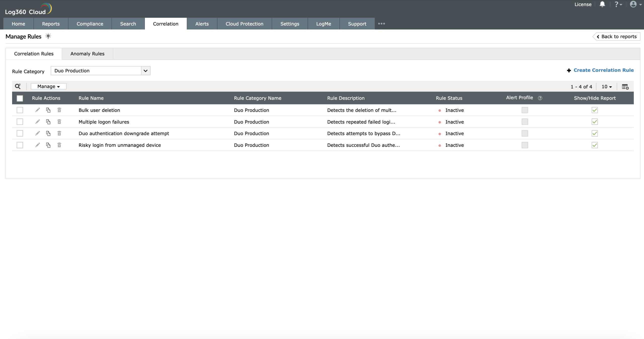The width and height of the screenshot is (644, 339).
Task: Open the rows-per-page 10 dropdown
Action: coord(607,87)
